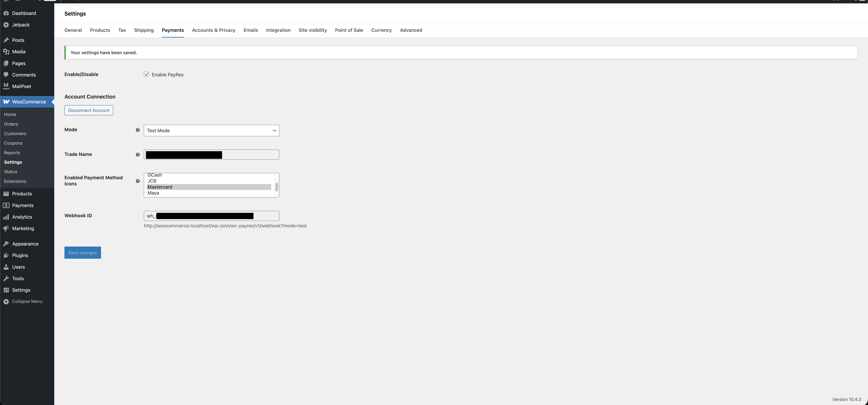Open the MailPoet plugin icon
This screenshot has height=405, width=868.
coord(6,86)
